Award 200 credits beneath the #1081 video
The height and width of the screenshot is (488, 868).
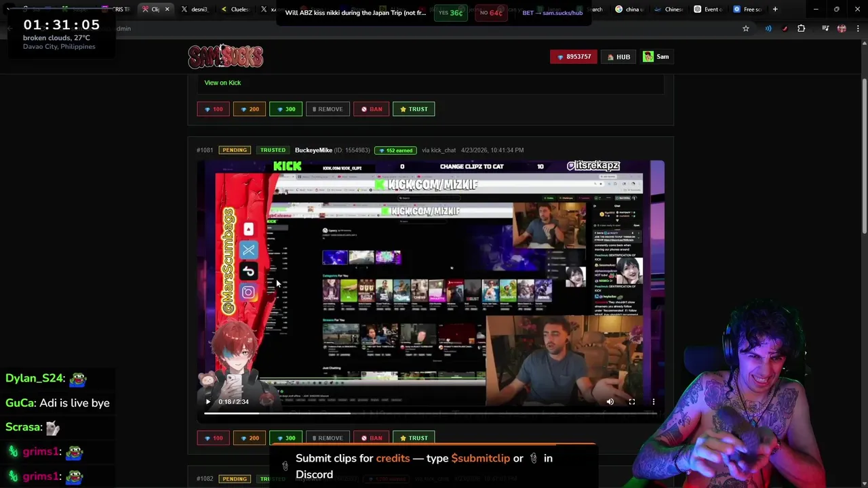250,438
